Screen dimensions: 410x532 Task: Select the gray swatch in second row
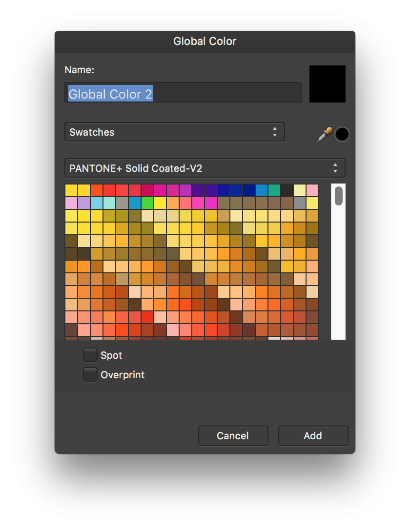pos(299,203)
